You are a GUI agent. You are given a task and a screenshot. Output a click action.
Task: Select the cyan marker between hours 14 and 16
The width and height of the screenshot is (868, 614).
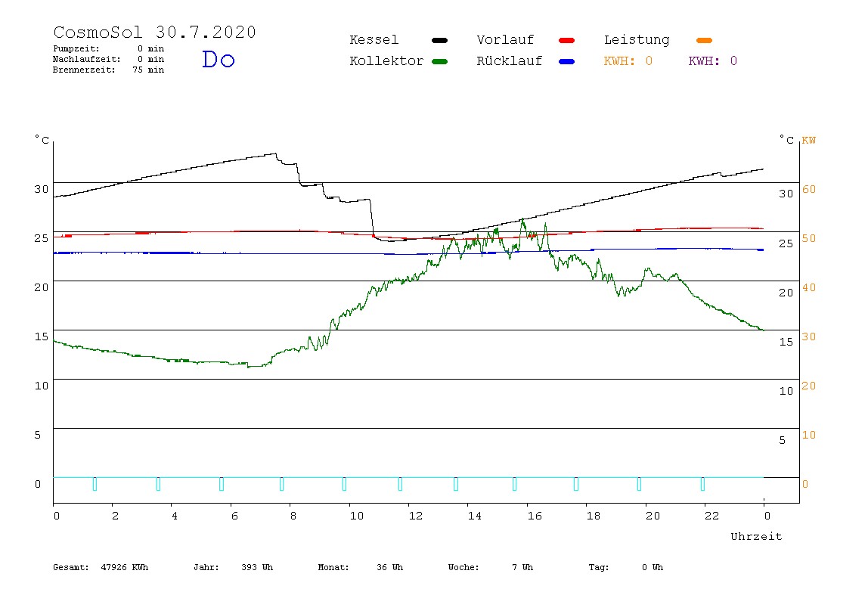tap(514, 484)
